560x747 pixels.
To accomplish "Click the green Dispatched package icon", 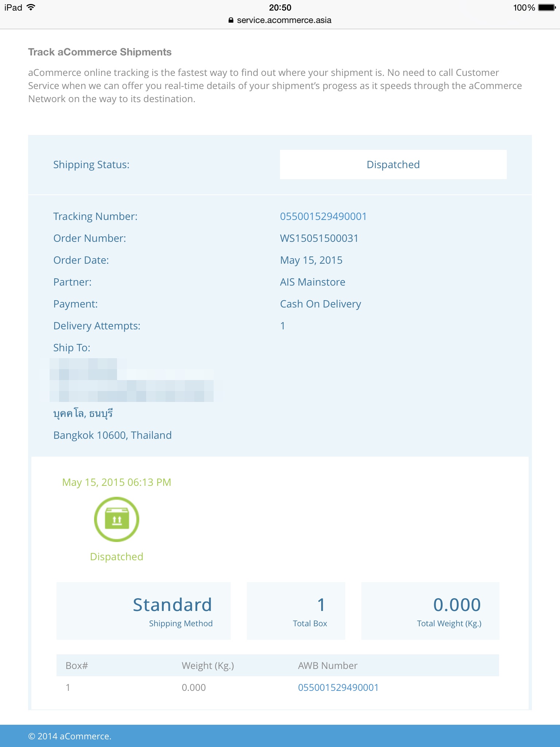I will 117,519.
